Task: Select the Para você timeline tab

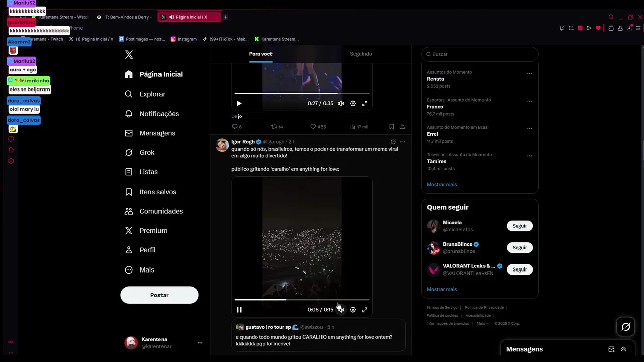Action: coord(261,54)
